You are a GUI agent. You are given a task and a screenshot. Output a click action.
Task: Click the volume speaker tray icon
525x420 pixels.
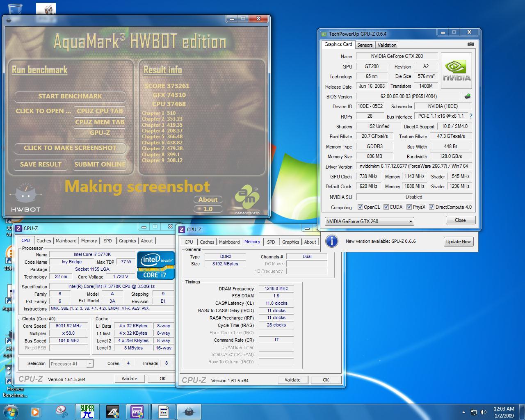[484, 412]
